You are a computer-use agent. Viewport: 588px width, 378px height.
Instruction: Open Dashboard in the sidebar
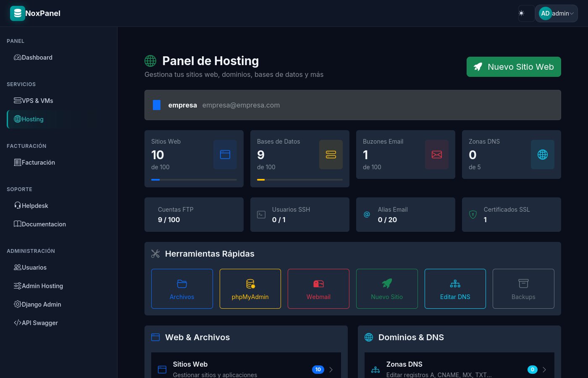point(37,58)
